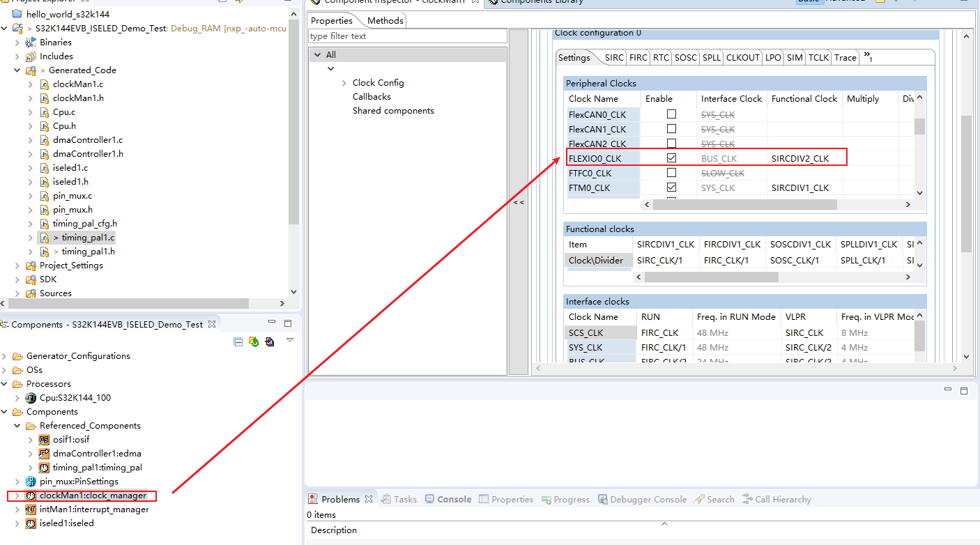Expand the Clock Config property node

344,83
